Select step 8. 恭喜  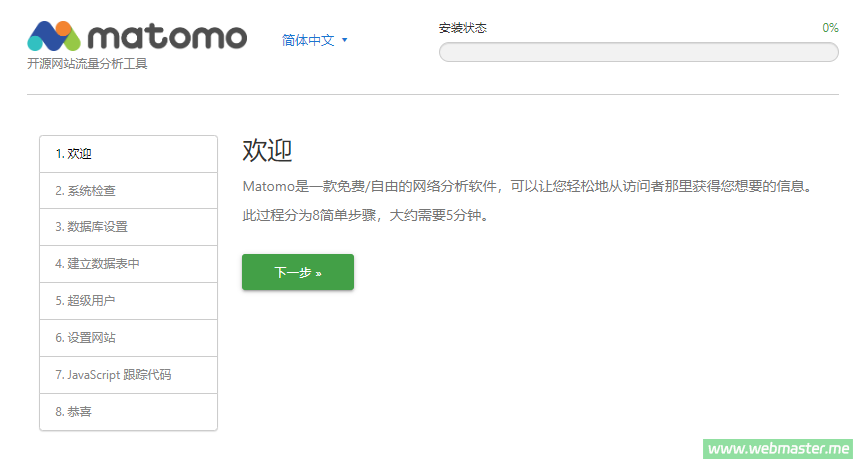coord(129,411)
